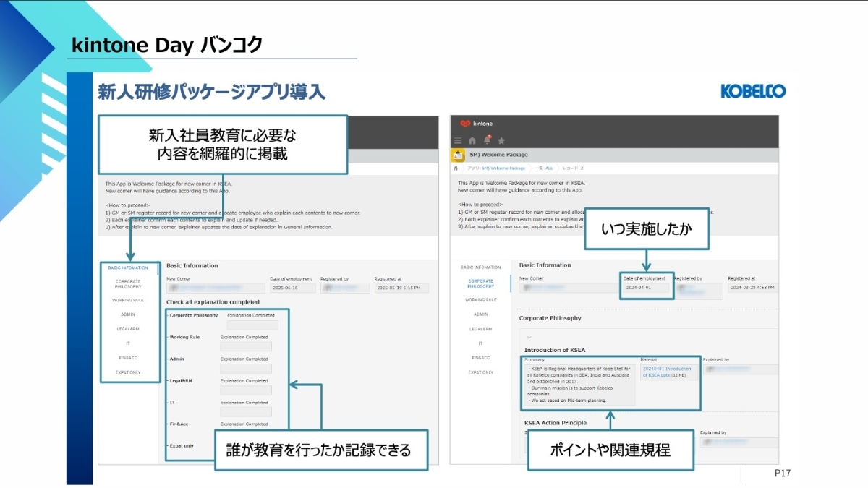Click Basic Information heading in left screenshot
The height and width of the screenshot is (488, 868).
(x=192, y=265)
